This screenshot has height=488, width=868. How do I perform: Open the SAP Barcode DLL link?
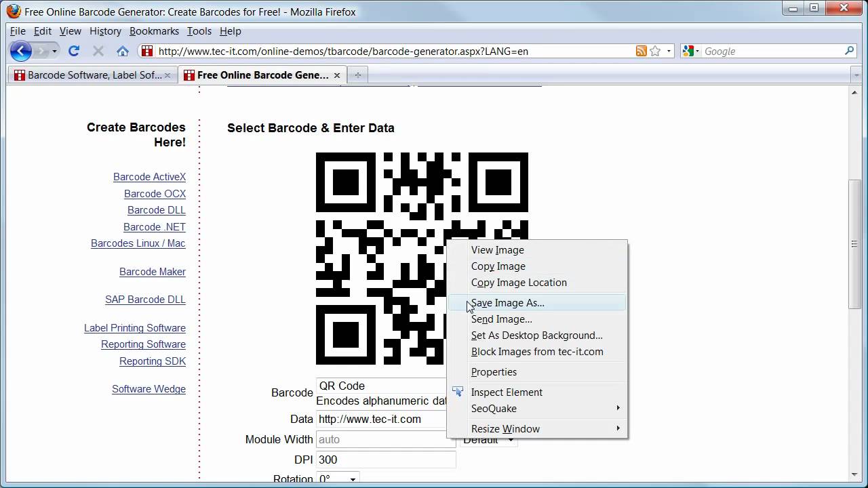click(x=145, y=300)
